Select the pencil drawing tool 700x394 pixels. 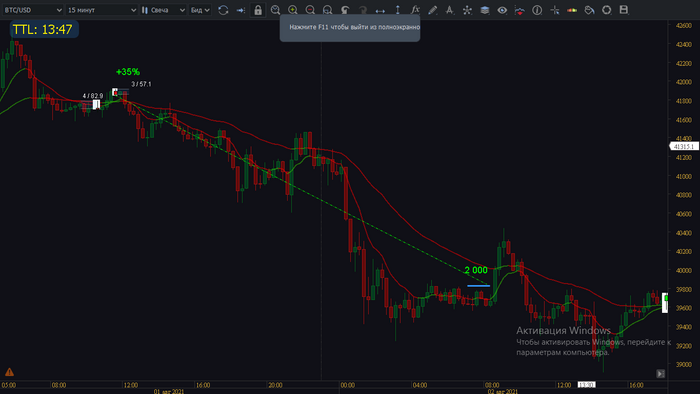[x=432, y=10]
